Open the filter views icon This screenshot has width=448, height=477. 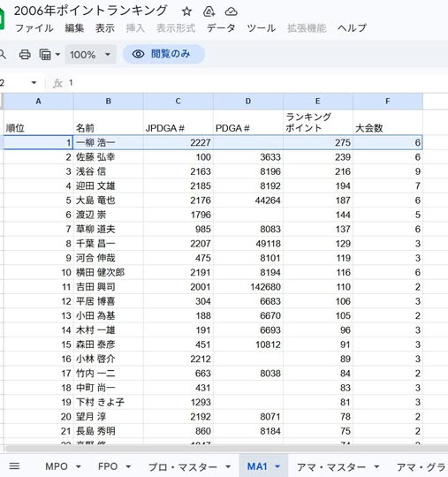pyautogui.click(x=45, y=55)
